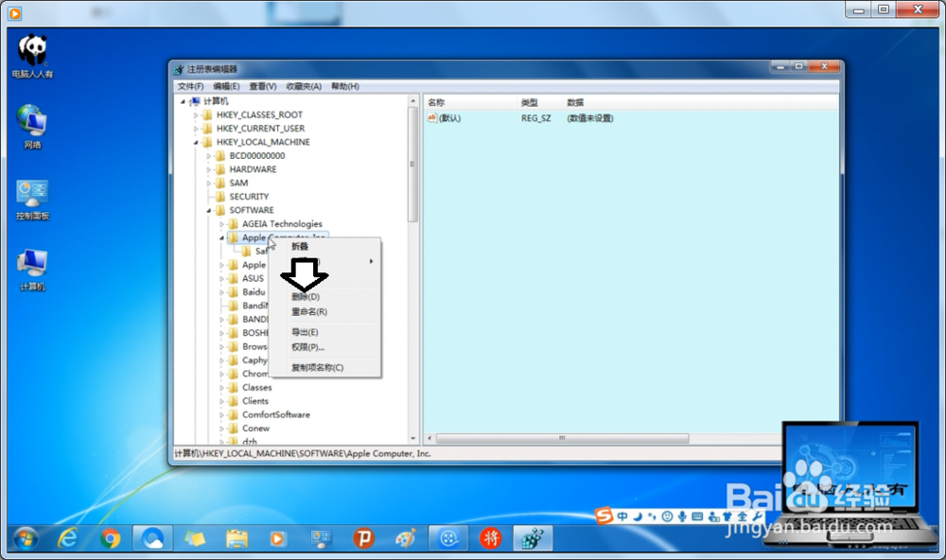Viewport: 946px width, 560px height.
Task: Choose 权限(P)... in the context menu
Action: (x=325, y=347)
